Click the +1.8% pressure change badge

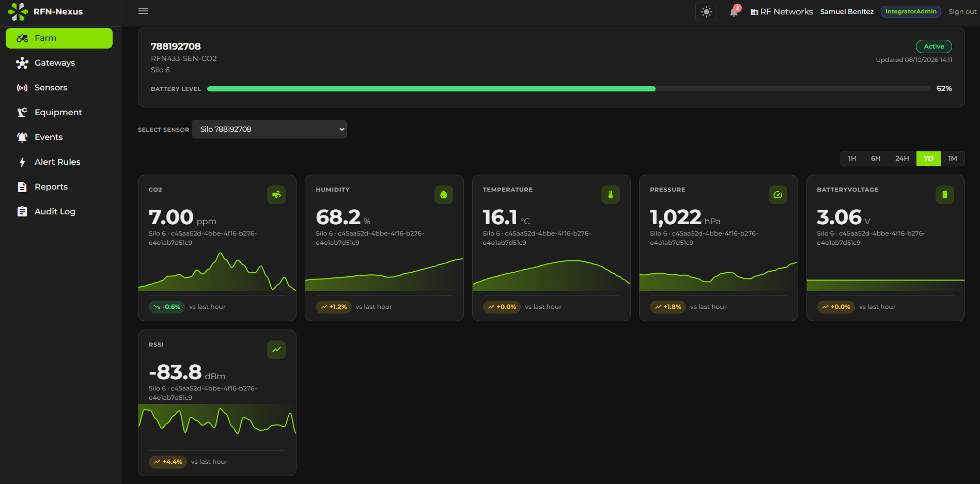(668, 307)
